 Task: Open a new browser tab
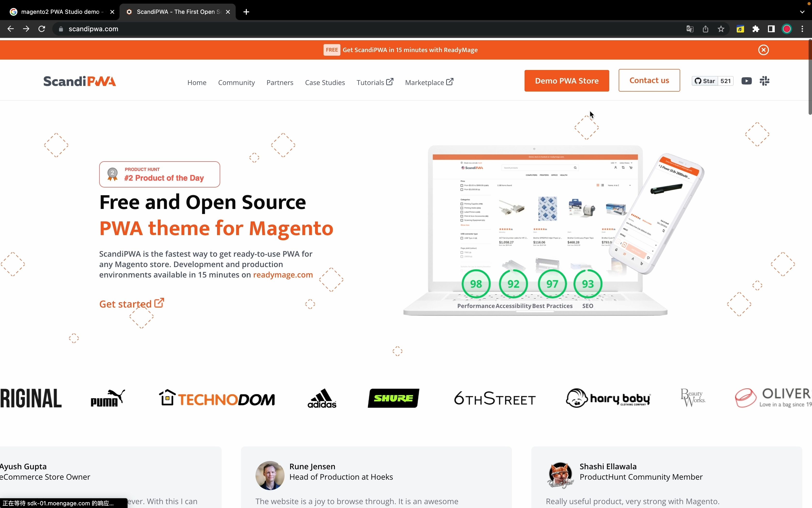click(246, 12)
